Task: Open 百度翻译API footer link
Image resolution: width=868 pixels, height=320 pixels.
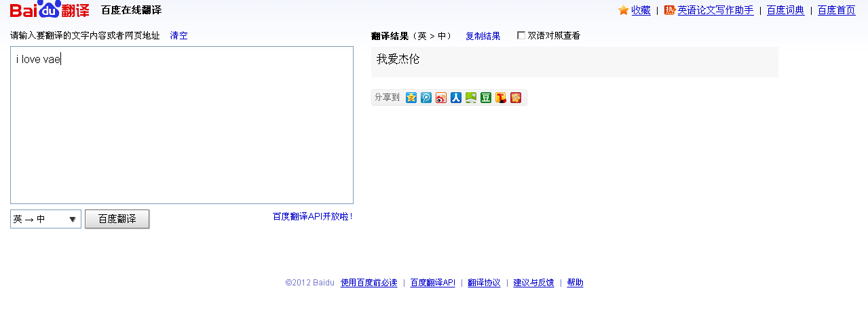Action: 433,283
